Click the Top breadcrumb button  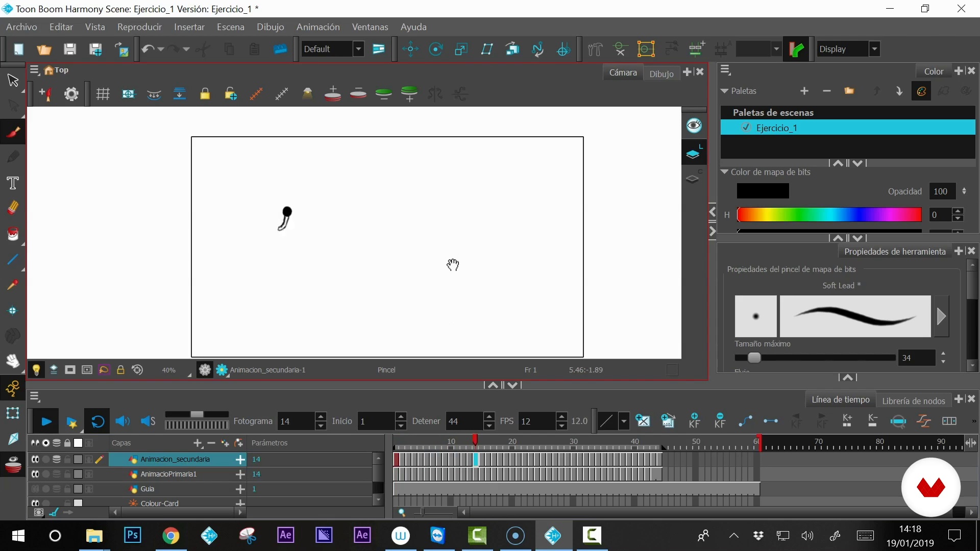click(x=57, y=70)
